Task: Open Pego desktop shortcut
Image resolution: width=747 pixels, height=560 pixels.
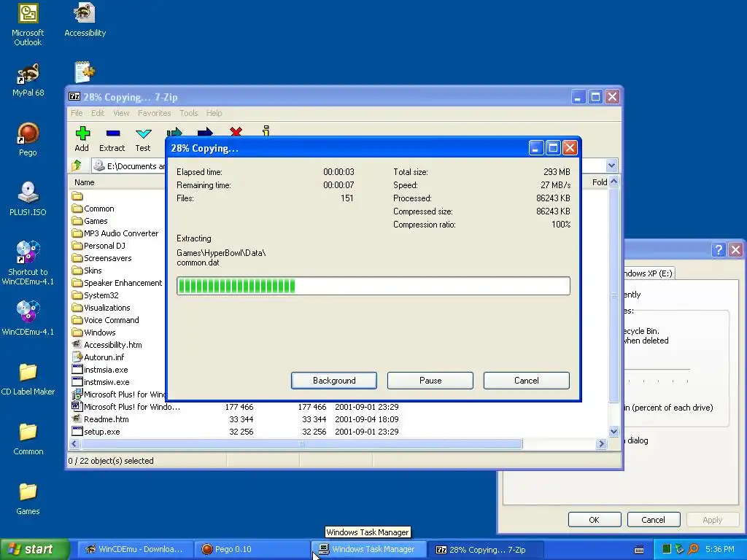Action: [x=28, y=139]
